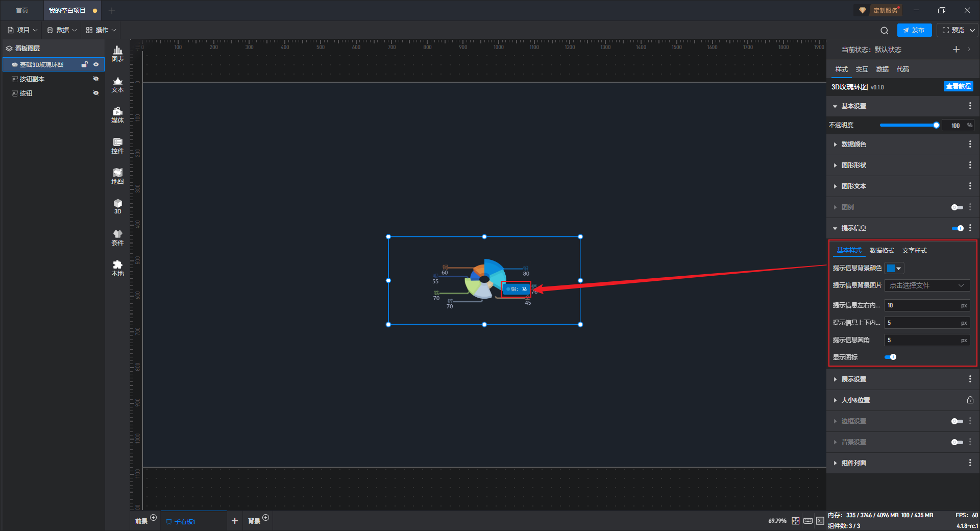Click the lock icon beside 大小&位置
The width and height of the screenshot is (980, 531).
pyautogui.click(x=970, y=400)
